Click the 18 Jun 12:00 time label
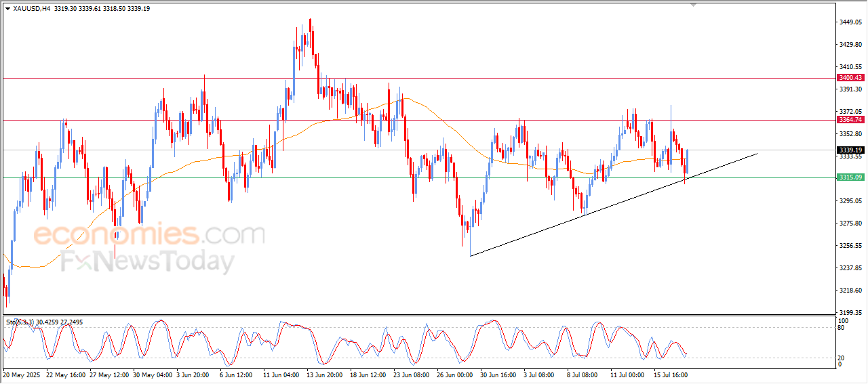868x384 pixels. 370,374
